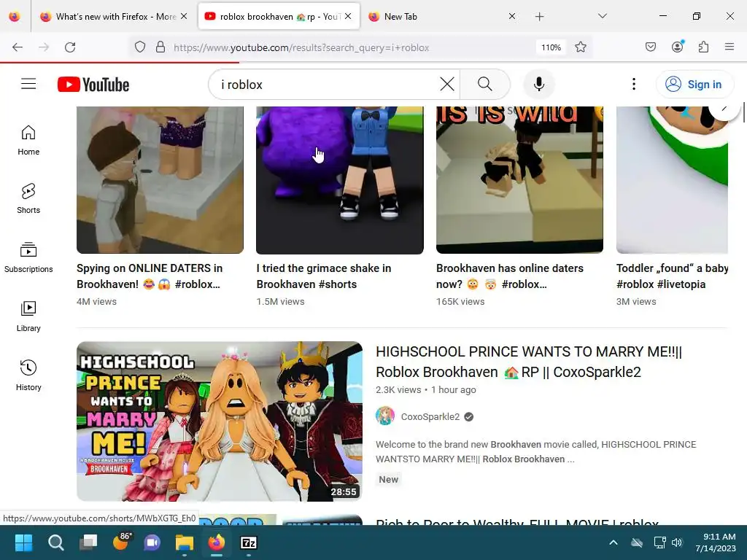Open 'I tried the grimace shake' title
Image resolution: width=747 pixels, height=560 pixels.
324,276
